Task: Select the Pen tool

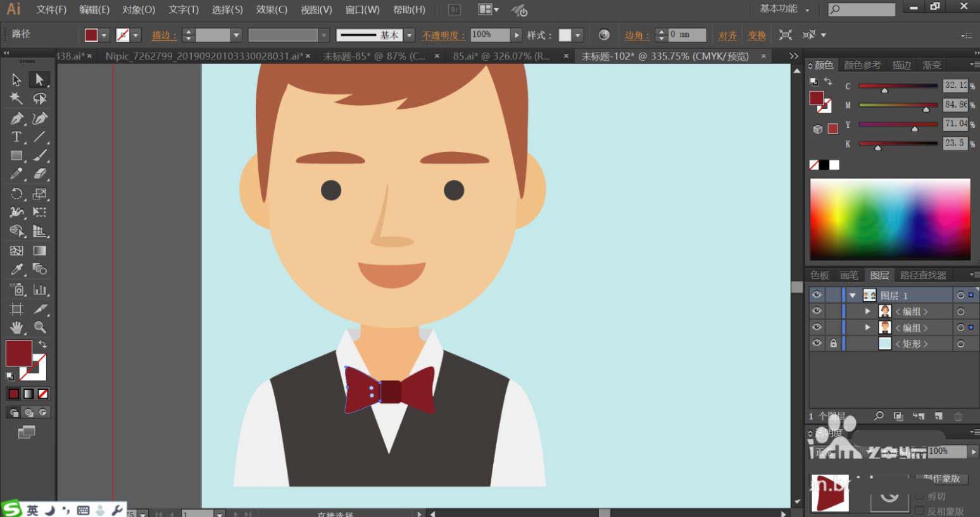Action: click(x=16, y=118)
